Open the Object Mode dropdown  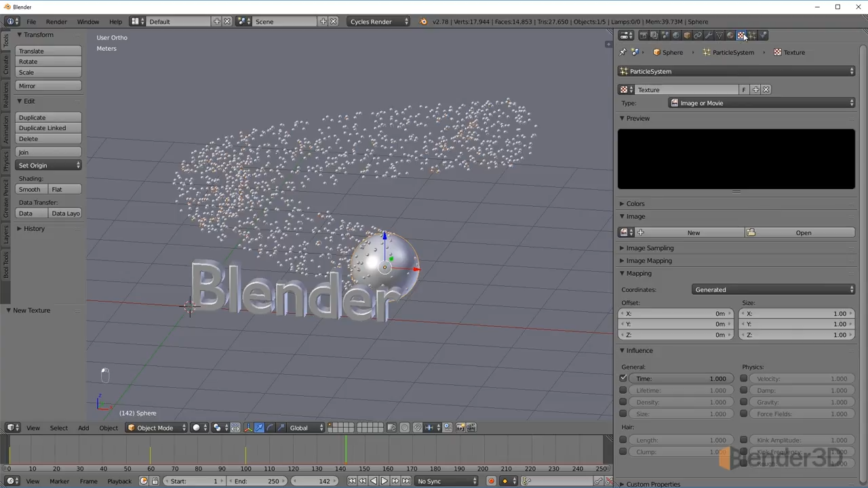155,428
